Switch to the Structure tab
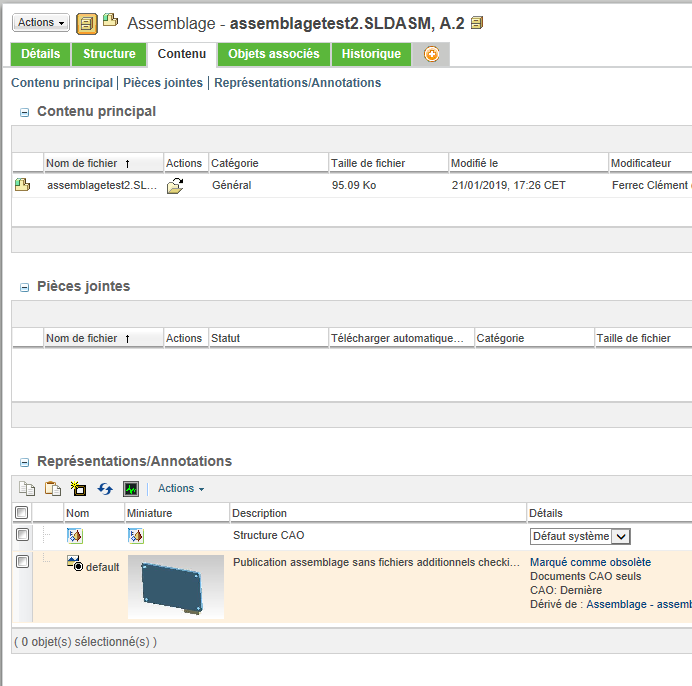Image resolution: width=692 pixels, height=686 pixels. click(x=109, y=54)
